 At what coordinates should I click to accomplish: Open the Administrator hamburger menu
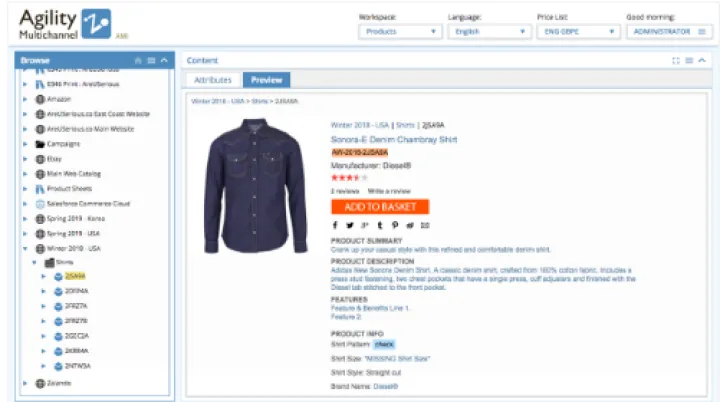click(x=701, y=32)
